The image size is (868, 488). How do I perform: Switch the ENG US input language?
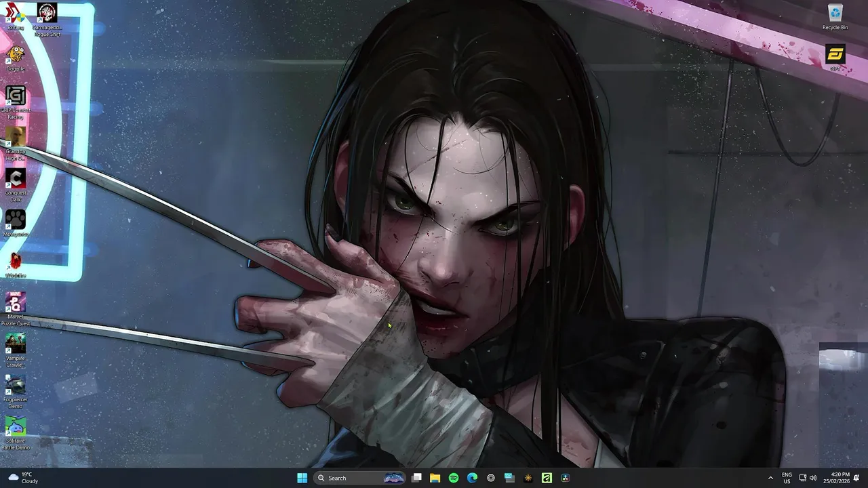(787, 478)
